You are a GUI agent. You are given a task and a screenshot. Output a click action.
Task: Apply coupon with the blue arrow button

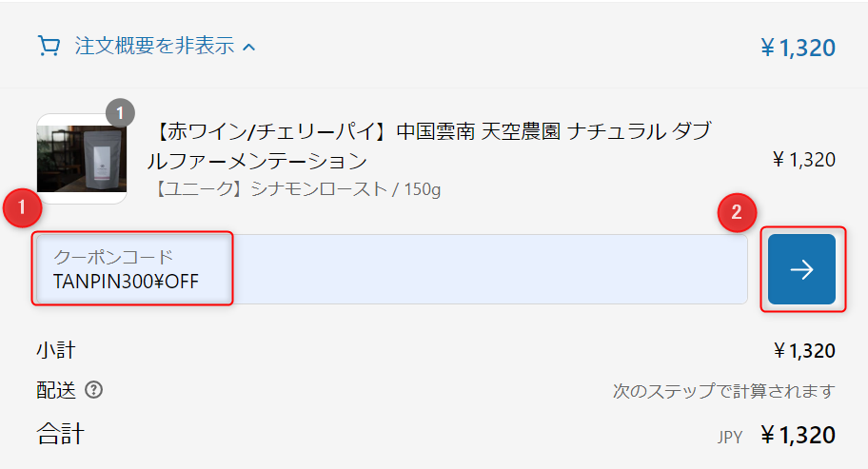click(801, 269)
